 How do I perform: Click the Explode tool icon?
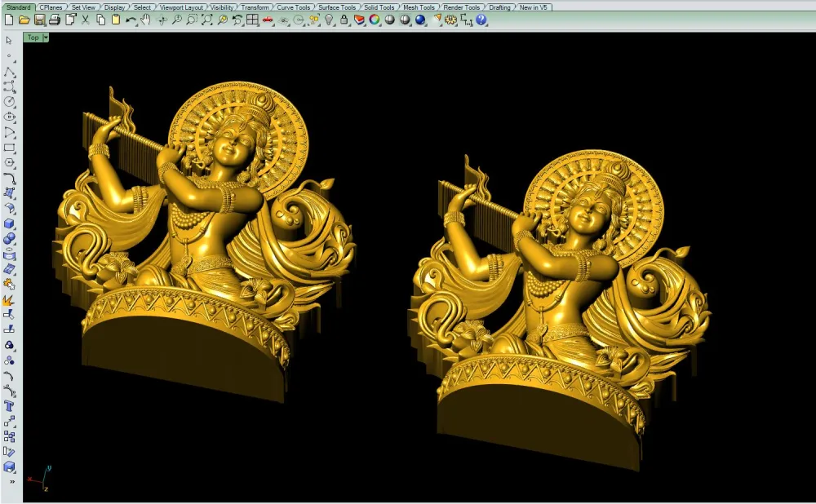coord(9,299)
